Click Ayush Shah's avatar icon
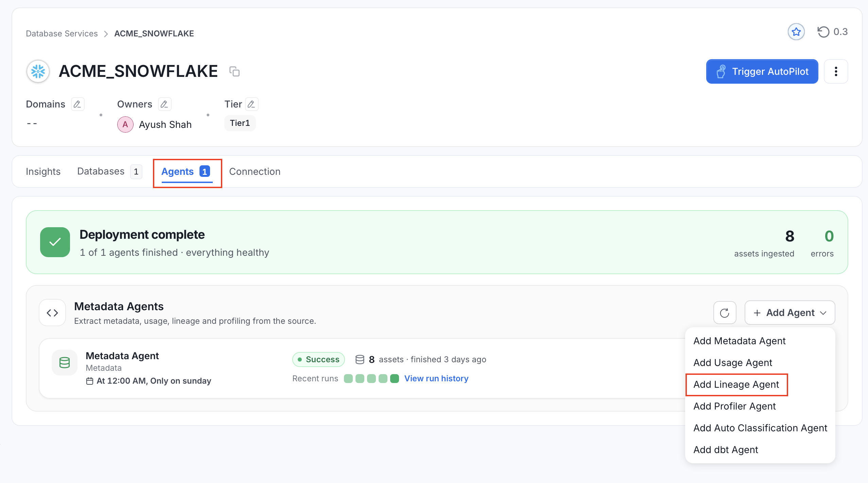The height and width of the screenshot is (483, 868). tap(125, 124)
